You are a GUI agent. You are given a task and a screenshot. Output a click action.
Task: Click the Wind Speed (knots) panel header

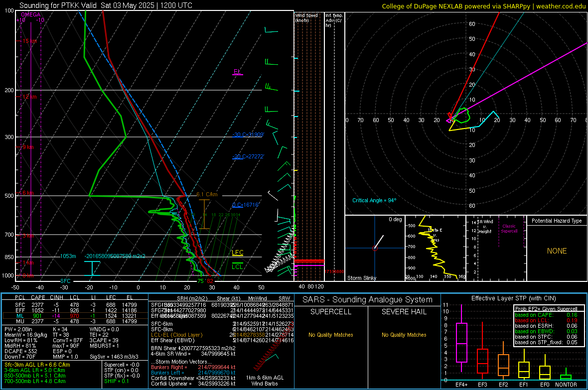tap(306, 17)
